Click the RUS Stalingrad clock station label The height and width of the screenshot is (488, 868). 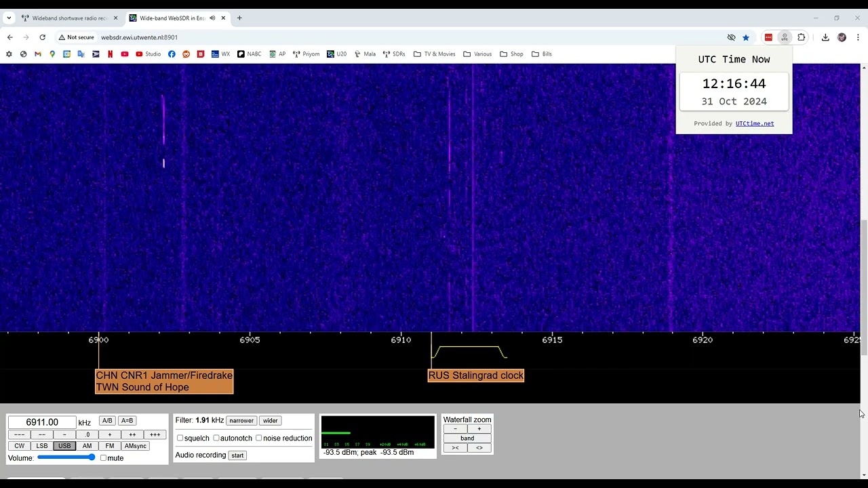pos(476,375)
